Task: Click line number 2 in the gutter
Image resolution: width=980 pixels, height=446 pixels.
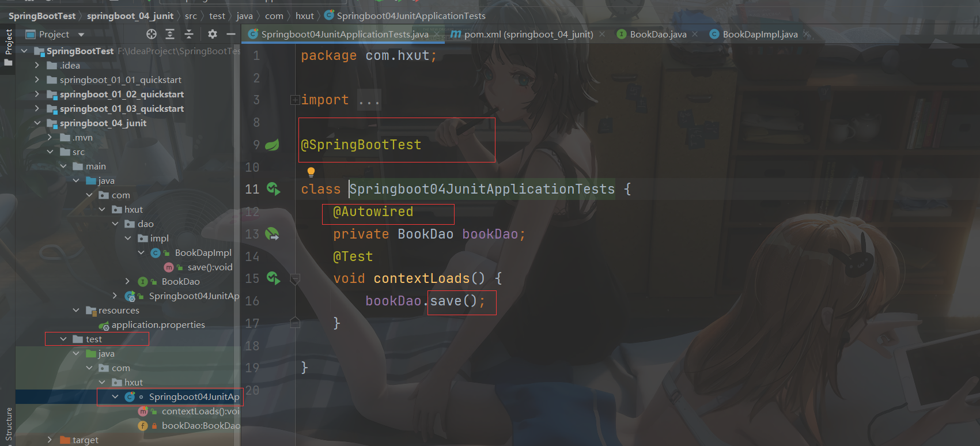Action: [x=256, y=78]
